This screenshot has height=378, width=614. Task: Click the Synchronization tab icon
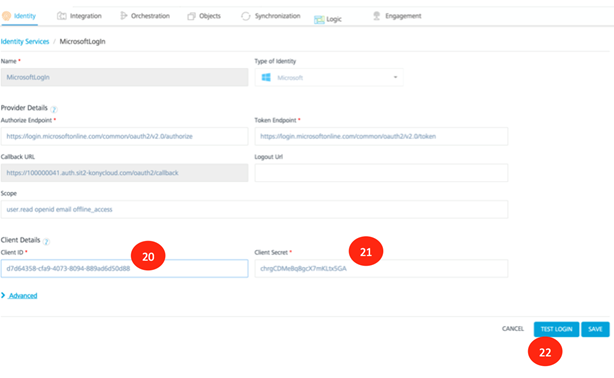point(246,16)
